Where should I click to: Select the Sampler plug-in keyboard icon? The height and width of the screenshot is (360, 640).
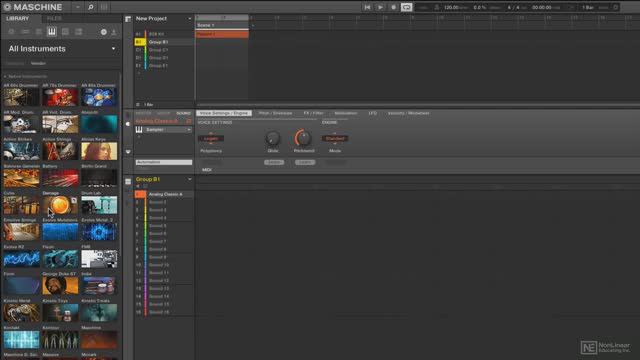(x=139, y=130)
